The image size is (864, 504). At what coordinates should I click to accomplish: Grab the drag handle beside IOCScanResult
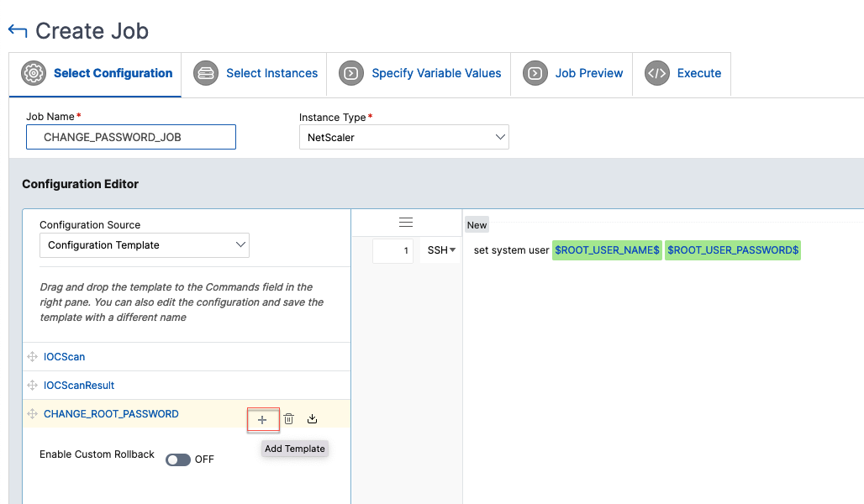pos(33,385)
